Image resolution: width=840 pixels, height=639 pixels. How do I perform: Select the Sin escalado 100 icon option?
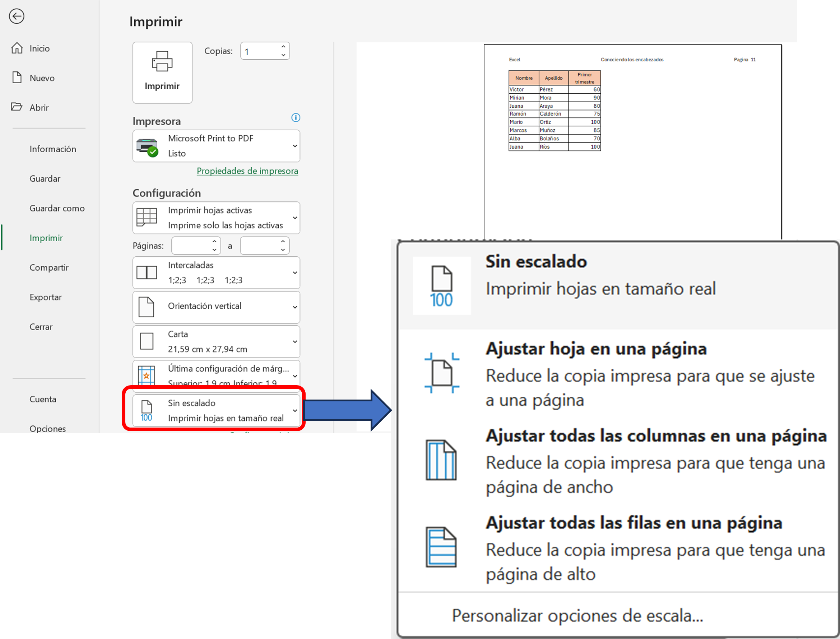(442, 286)
